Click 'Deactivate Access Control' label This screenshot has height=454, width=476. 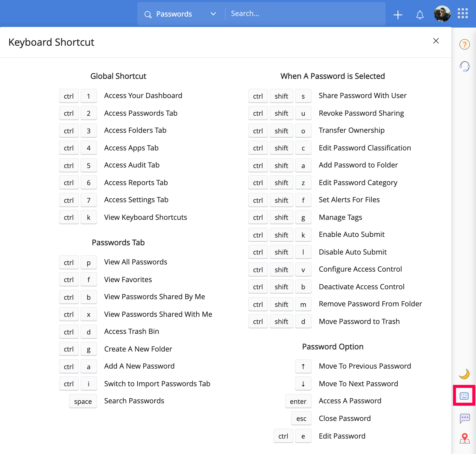click(362, 287)
